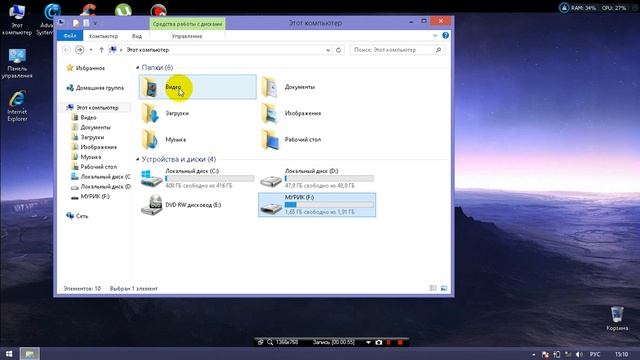This screenshot has height=360, width=640.
Task: Click the search magnifier icon in Explorer
Action: [x=438, y=50]
